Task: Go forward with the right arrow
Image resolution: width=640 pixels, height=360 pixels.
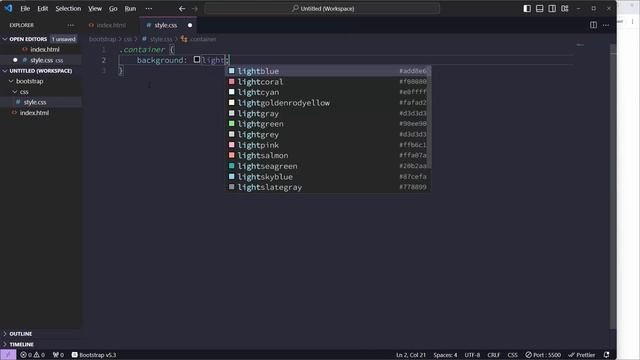Action: [195, 9]
